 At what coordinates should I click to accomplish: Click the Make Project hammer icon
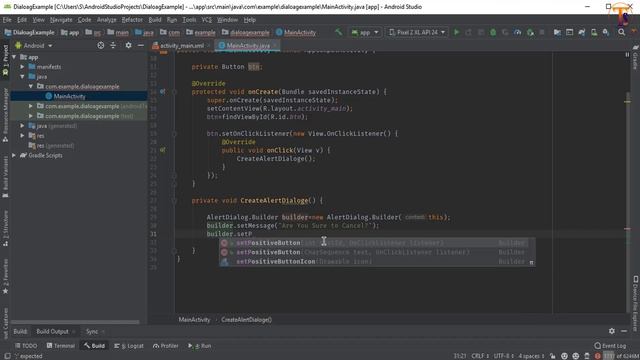pos(338,32)
